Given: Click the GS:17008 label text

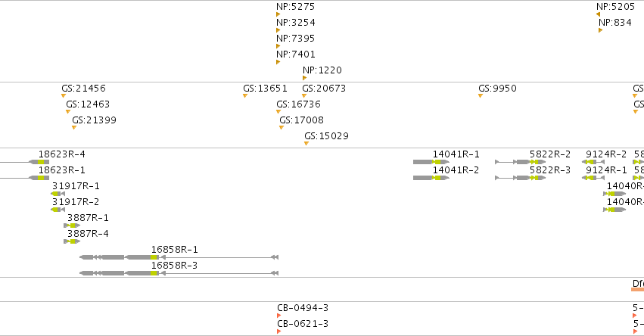Looking at the screenshot, I should pyautogui.click(x=301, y=120).
